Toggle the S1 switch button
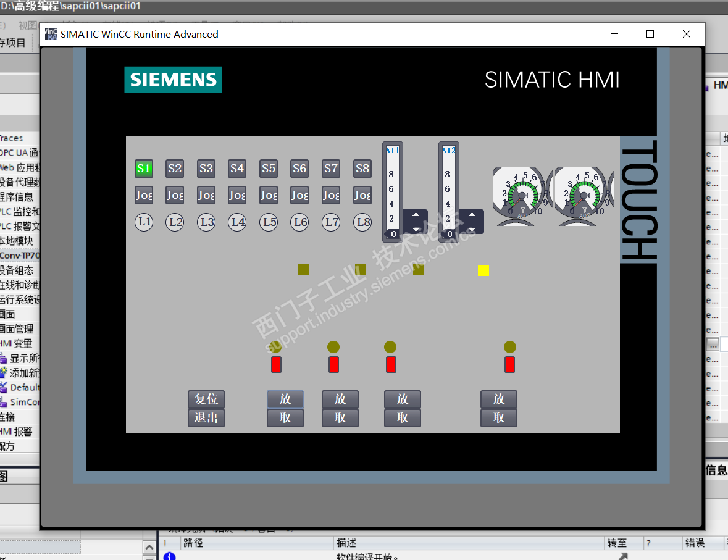The image size is (728, 560). point(144,169)
